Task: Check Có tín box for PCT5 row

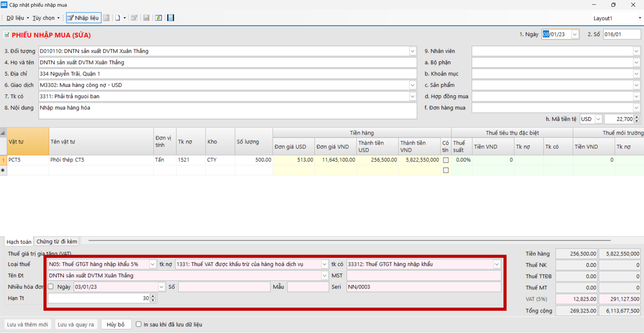Action: coord(446,160)
